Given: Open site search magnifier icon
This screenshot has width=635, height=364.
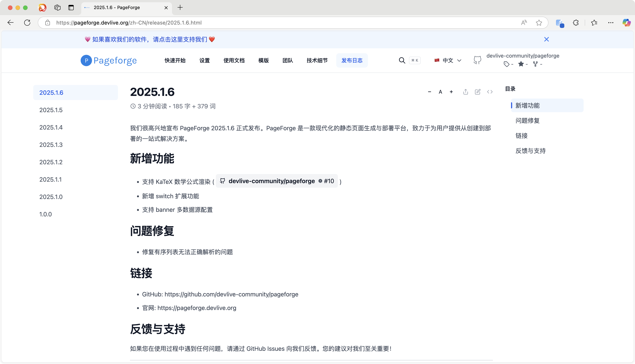Looking at the screenshot, I should [x=402, y=60].
